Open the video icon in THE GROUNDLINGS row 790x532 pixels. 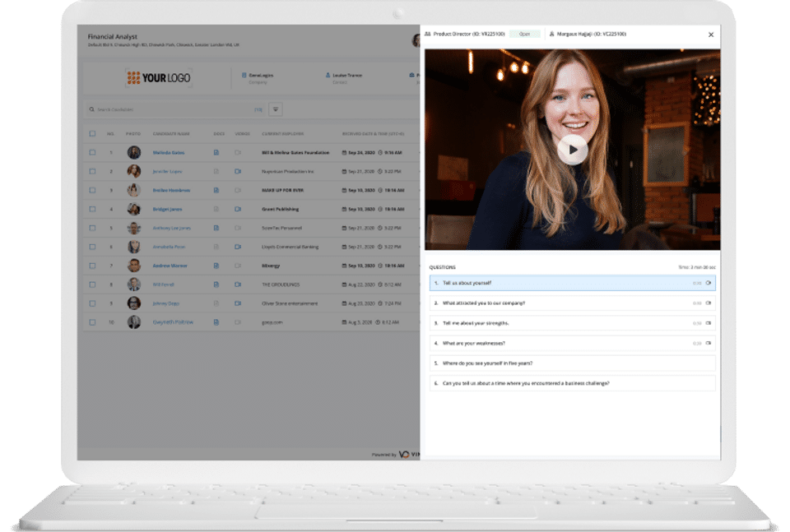pyautogui.click(x=238, y=285)
